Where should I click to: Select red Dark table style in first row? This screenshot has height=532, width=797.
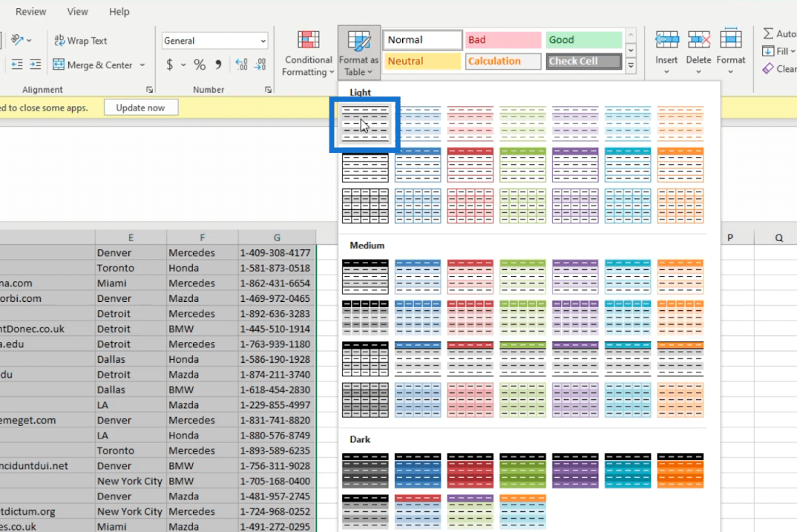point(470,471)
